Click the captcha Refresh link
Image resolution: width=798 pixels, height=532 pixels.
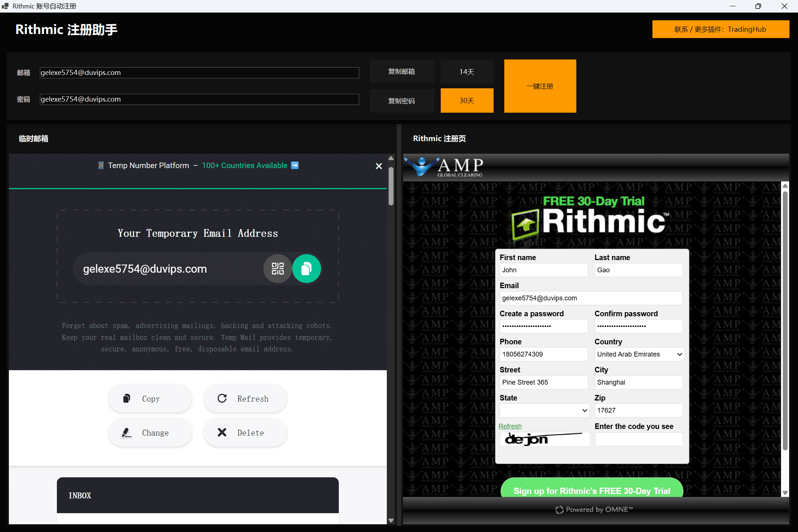(x=510, y=426)
